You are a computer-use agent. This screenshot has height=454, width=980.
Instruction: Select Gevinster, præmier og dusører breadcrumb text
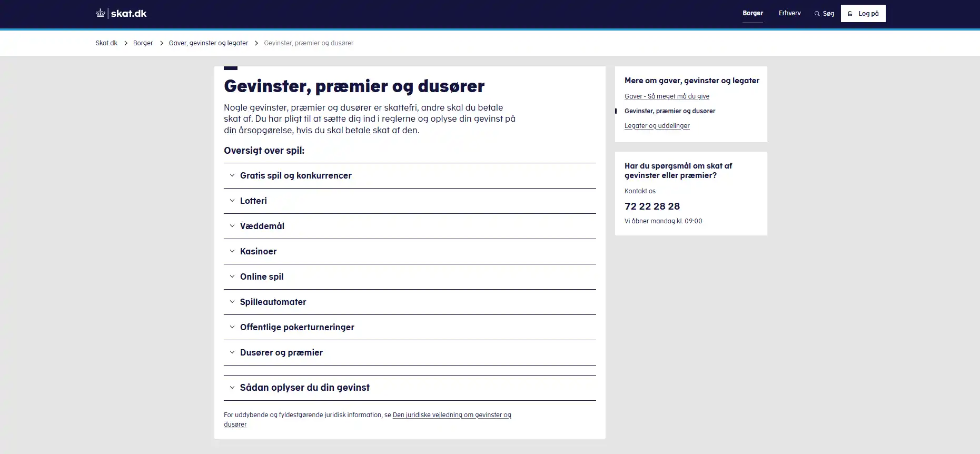(309, 43)
